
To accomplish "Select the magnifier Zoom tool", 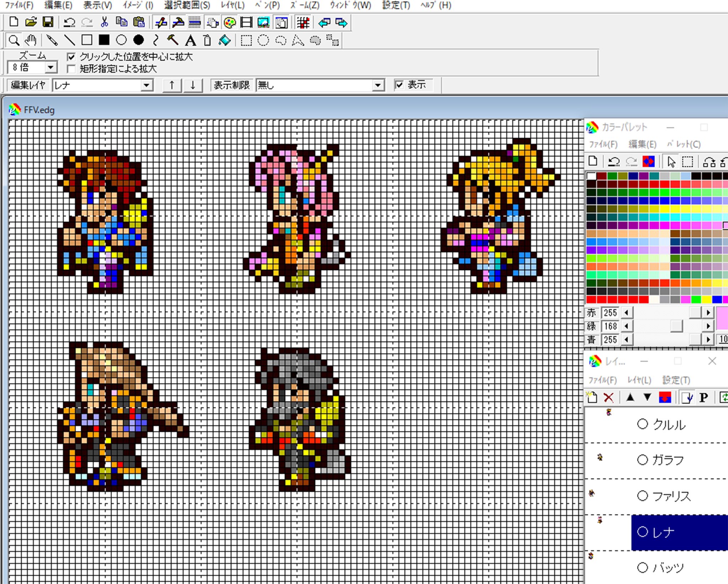I will pos(14,40).
